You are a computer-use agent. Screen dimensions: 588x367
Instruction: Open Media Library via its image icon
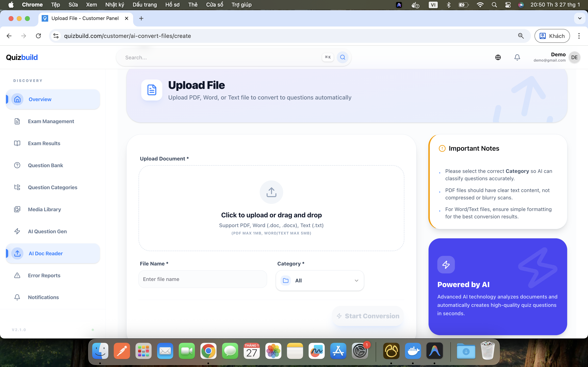pyautogui.click(x=17, y=209)
